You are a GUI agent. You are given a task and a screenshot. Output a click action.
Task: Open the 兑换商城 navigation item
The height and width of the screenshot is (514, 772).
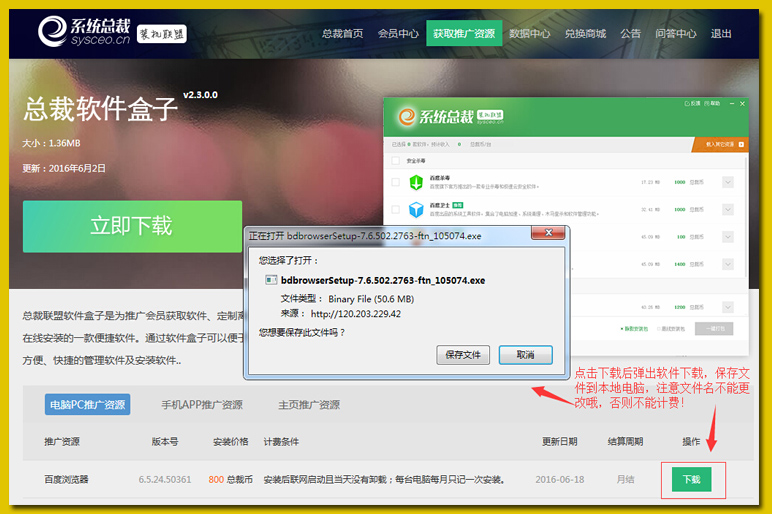585,33
